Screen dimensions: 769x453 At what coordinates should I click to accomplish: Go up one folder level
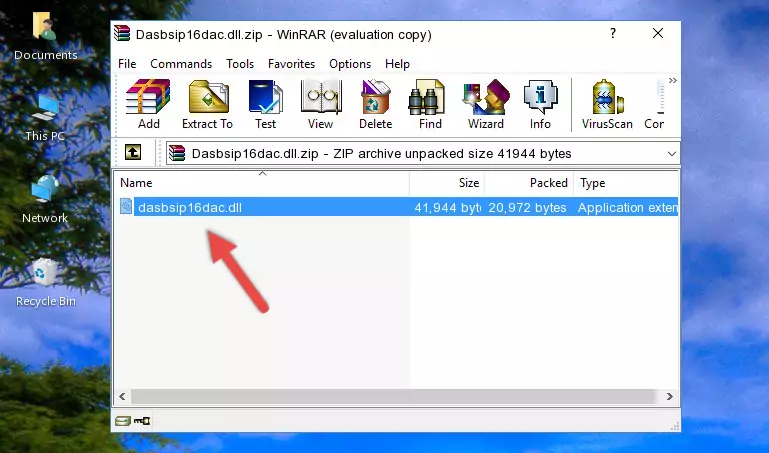(x=133, y=152)
